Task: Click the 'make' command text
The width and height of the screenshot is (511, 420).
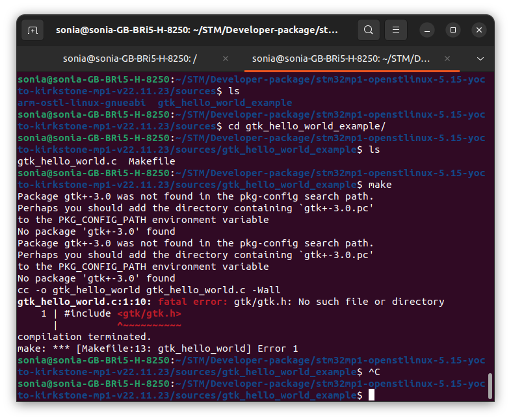Action: click(x=380, y=185)
